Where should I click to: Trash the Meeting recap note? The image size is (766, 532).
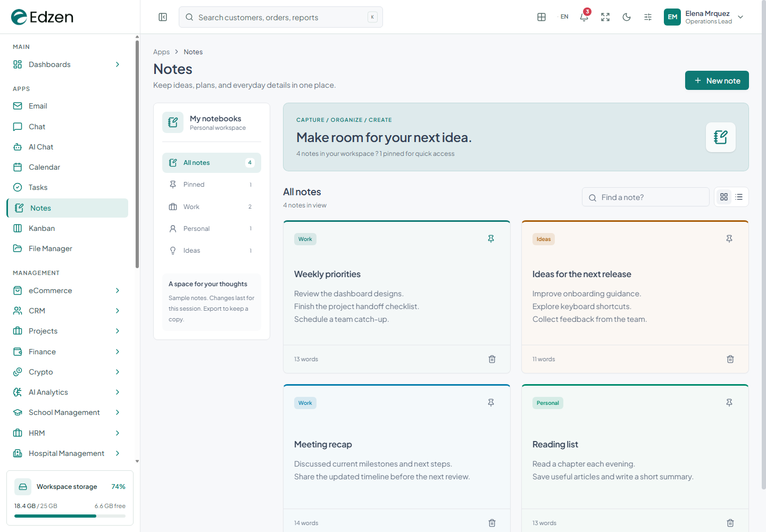[492, 523]
